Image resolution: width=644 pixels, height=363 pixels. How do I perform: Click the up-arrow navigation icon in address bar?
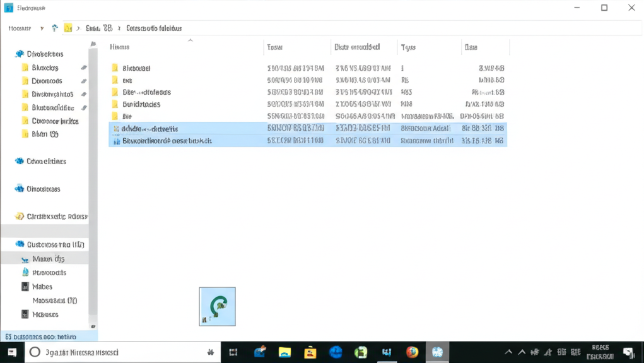[x=55, y=28]
